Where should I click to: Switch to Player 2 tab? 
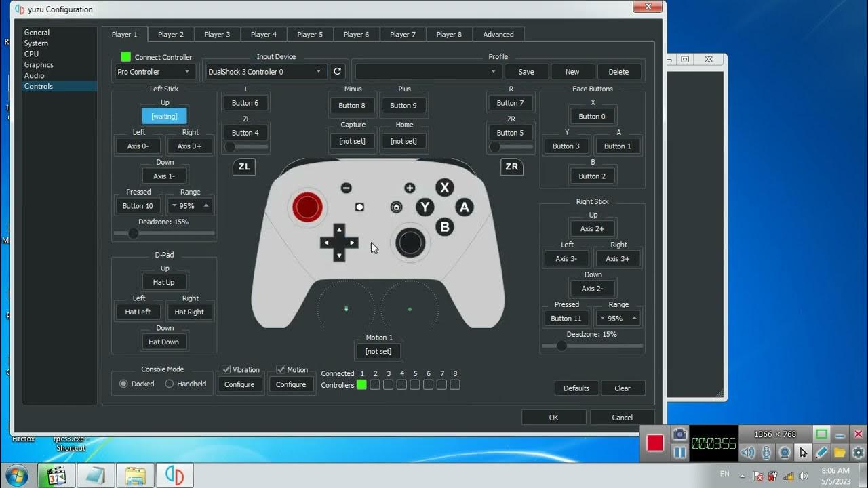coord(171,34)
